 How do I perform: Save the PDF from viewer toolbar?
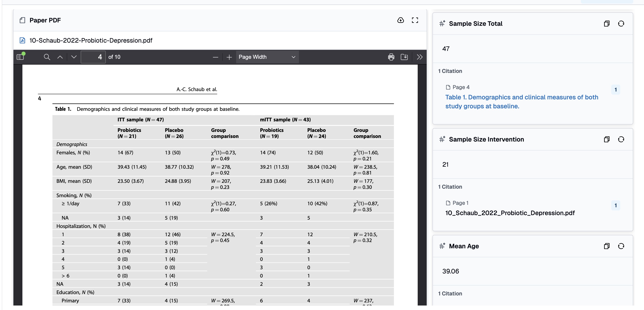404,57
